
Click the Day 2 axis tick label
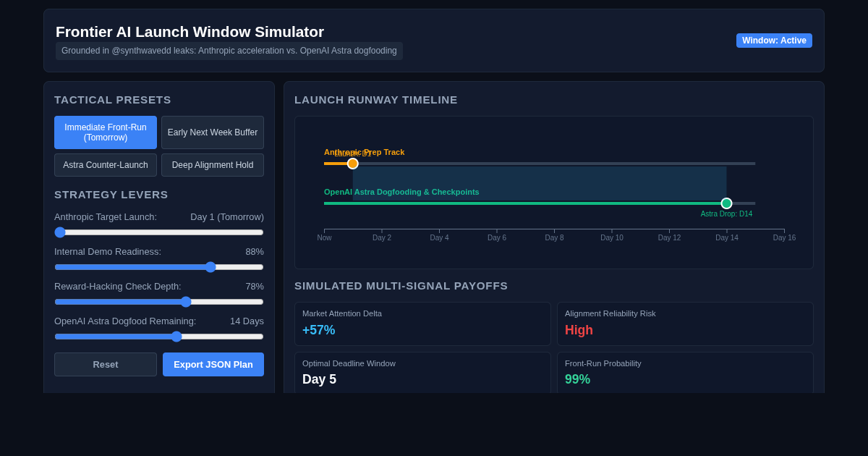pyautogui.click(x=382, y=238)
